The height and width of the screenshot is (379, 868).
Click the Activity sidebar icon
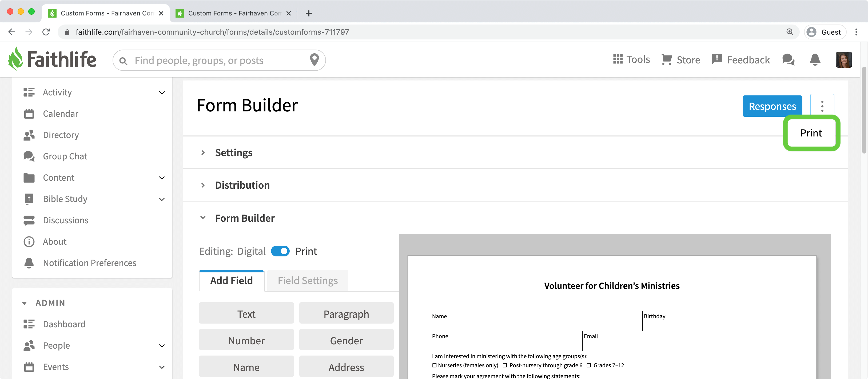(29, 92)
